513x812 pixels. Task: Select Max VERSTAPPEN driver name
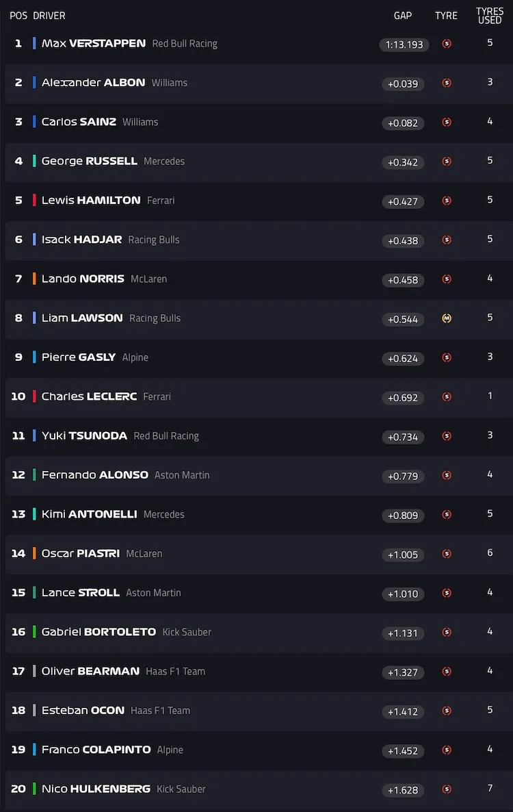tap(94, 44)
